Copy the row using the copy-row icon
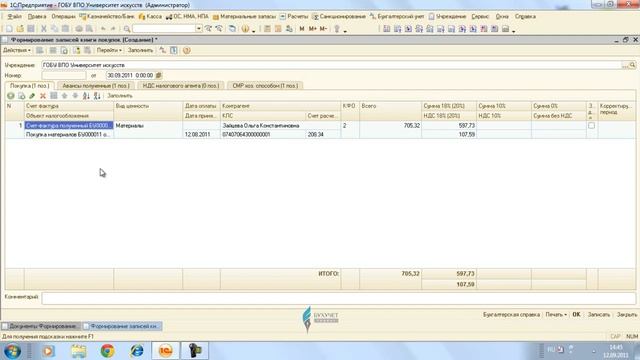This screenshot has width=640, height=360. 22,96
